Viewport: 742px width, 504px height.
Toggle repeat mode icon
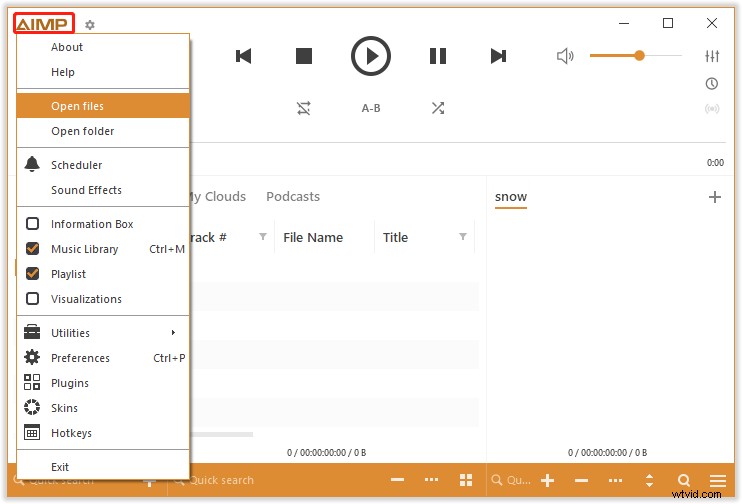304,108
